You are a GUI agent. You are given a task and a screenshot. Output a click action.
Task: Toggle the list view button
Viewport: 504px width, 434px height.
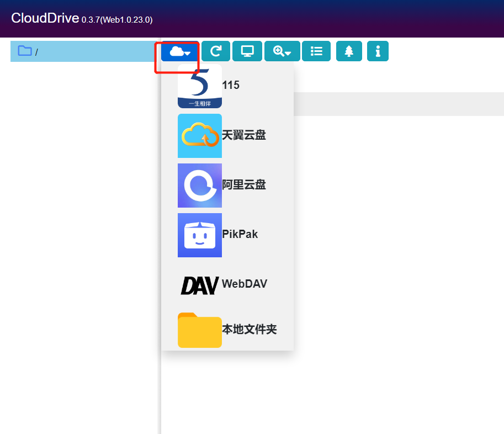pyautogui.click(x=316, y=51)
